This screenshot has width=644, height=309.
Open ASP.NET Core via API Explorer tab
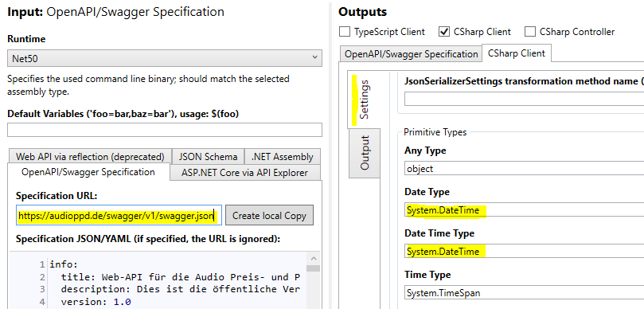click(x=245, y=173)
